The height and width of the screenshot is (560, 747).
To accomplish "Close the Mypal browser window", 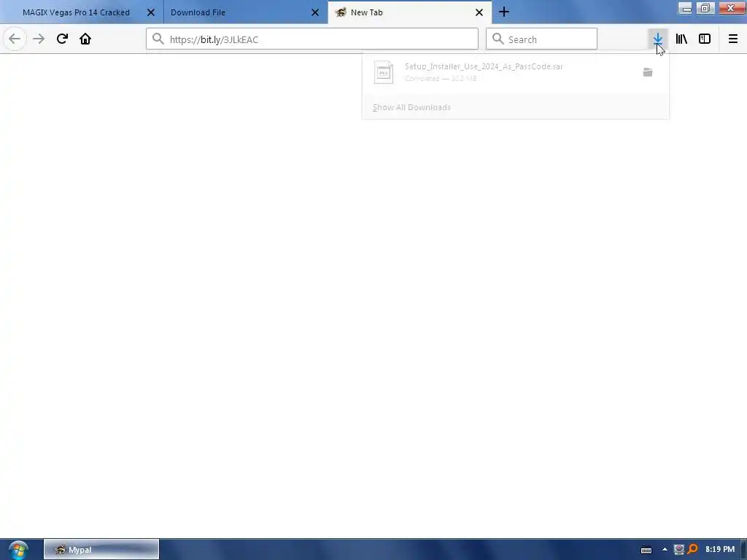I will click(730, 8).
